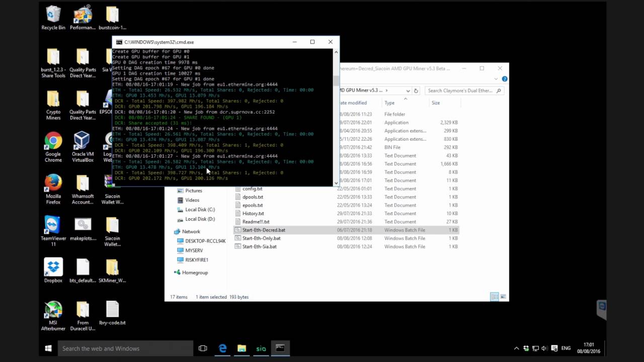Open the Crypto Miners desktop folder
644x362 pixels.
pyautogui.click(x=53, y=106)
